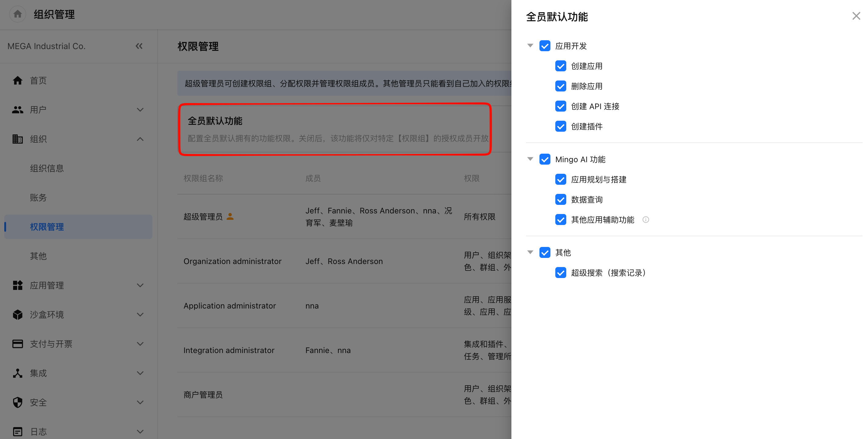Click the 沙盒环境 cube icon
The width and height of the screenshot is (868, 439).
coord(17,315)
